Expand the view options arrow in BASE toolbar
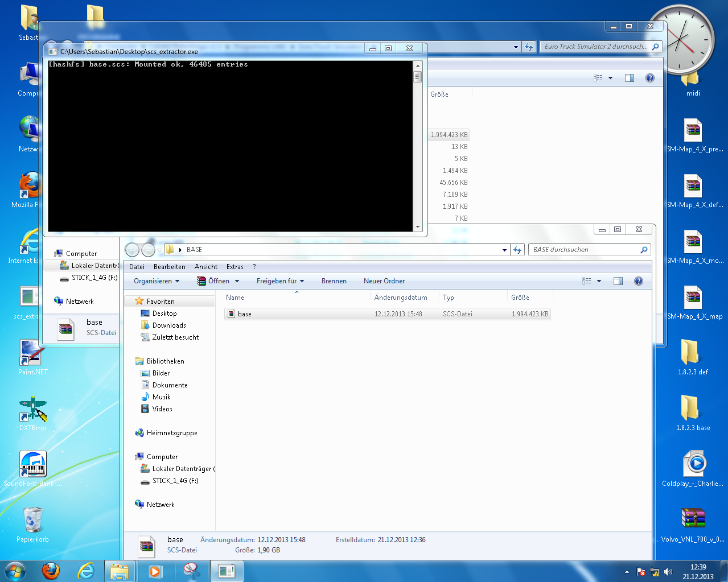728x582 pixels. tap(599, 281)
